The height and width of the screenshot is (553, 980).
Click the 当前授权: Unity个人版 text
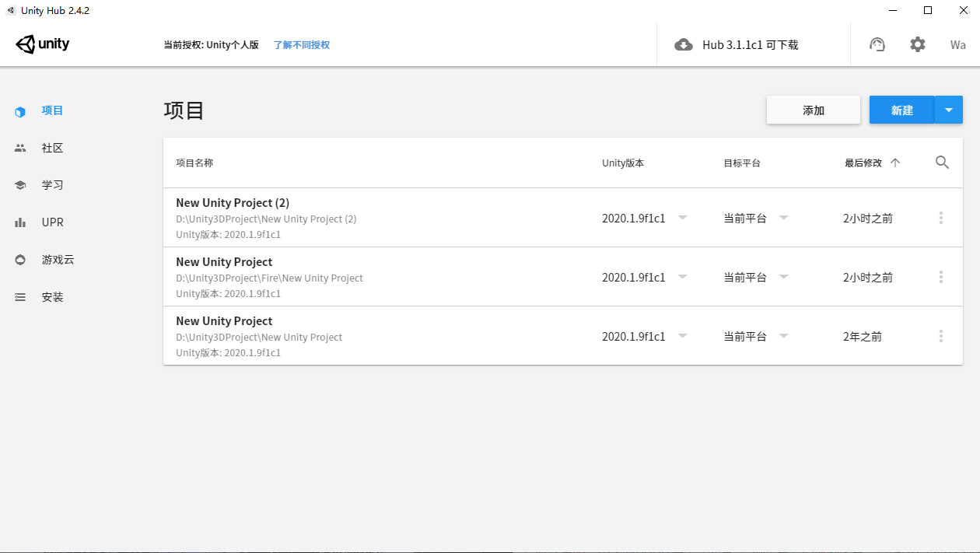[211, 45]
